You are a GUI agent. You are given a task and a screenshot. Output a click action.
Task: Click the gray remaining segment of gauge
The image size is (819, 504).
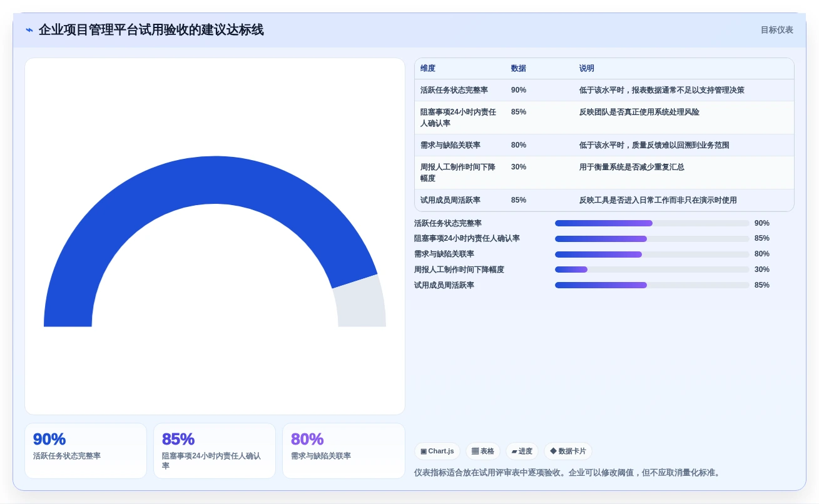361,303
